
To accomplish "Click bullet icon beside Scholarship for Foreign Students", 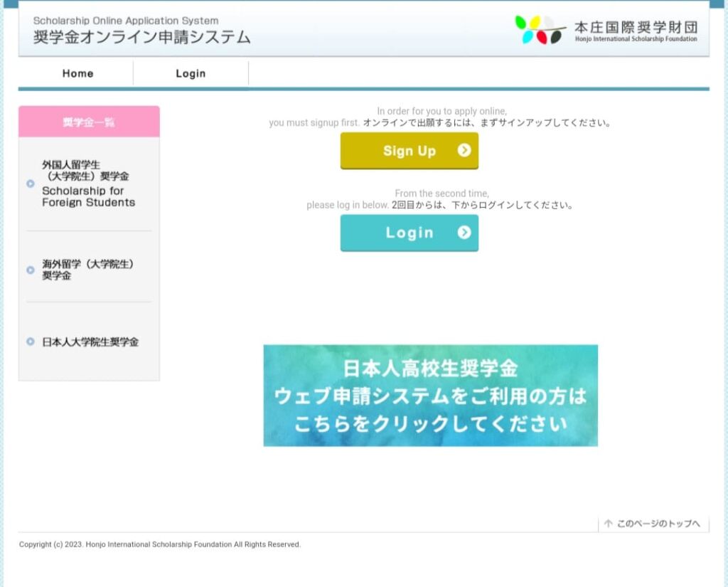I will click(31, 184).
